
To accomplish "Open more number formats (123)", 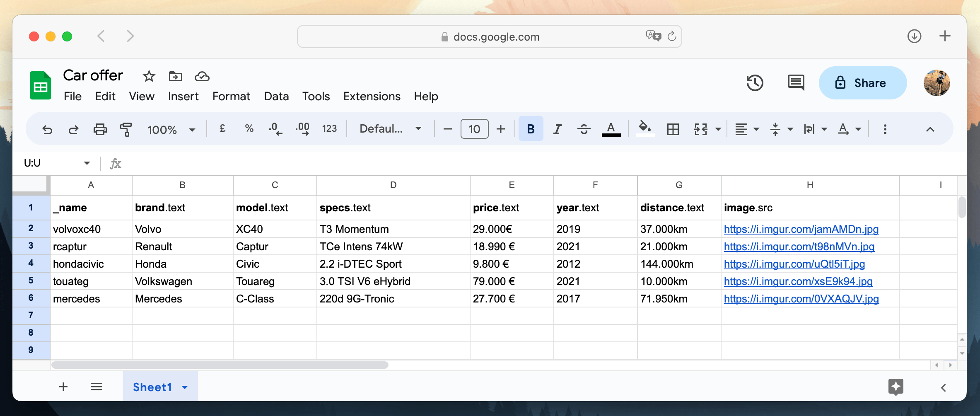I will [329, 128].
